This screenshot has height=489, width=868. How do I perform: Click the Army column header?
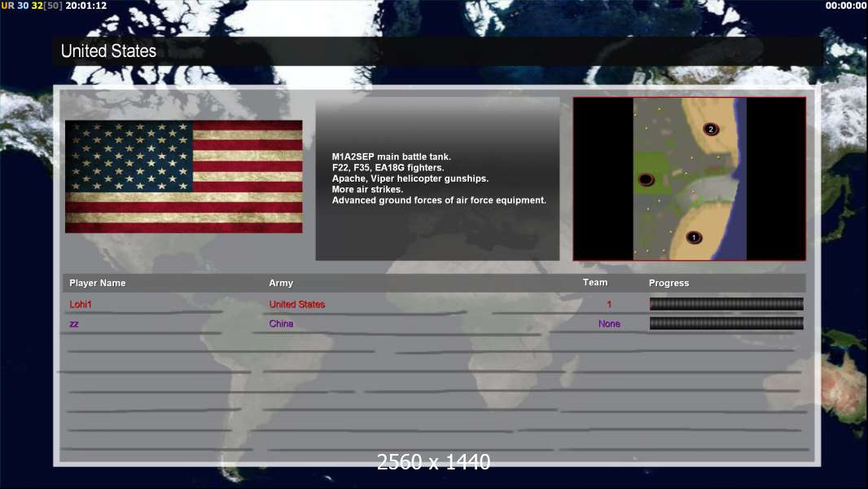[x=281, y=283]
